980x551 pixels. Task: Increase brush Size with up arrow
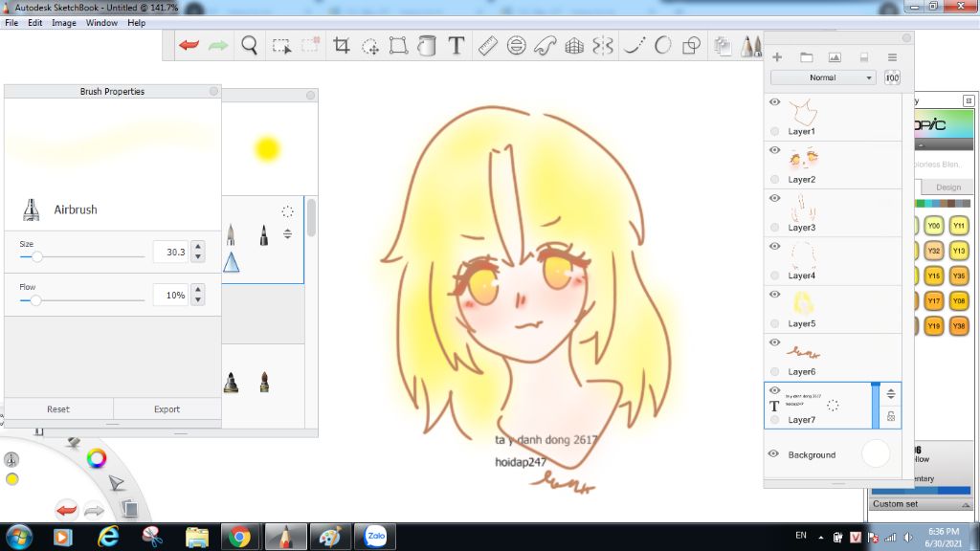198,247
